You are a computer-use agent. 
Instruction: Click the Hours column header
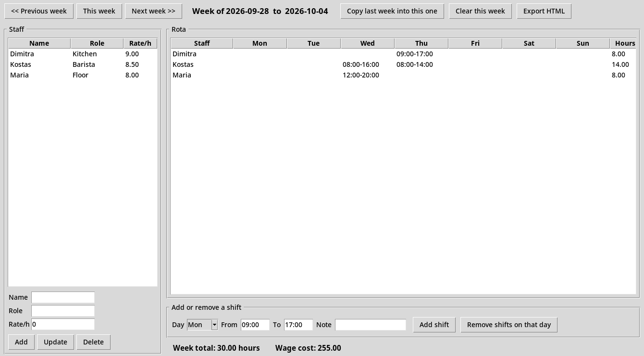pyautogui.click(x=623, y=43)
